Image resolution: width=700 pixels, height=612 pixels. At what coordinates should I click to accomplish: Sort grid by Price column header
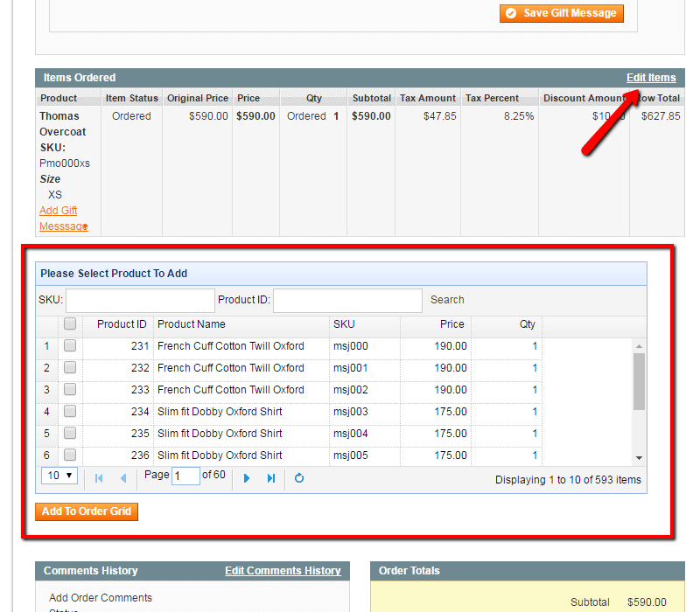[x=435, y=324]
